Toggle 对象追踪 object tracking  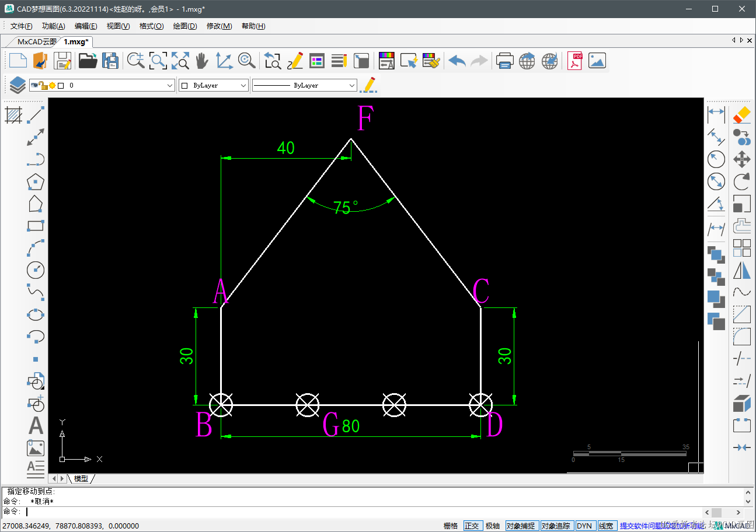pos(556,526)
